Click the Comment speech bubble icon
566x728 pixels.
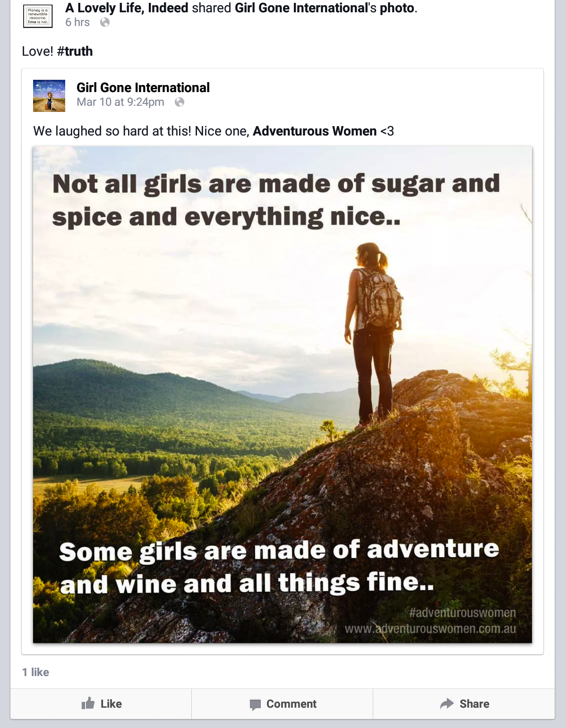(255, 704)
